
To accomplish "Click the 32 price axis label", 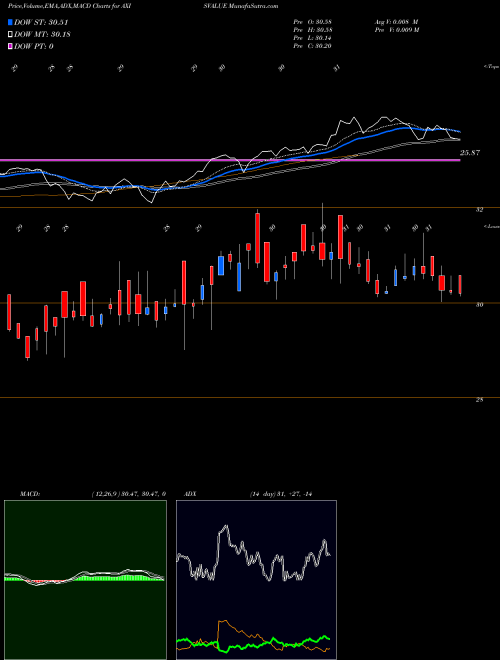I will [x=479, y=210].
